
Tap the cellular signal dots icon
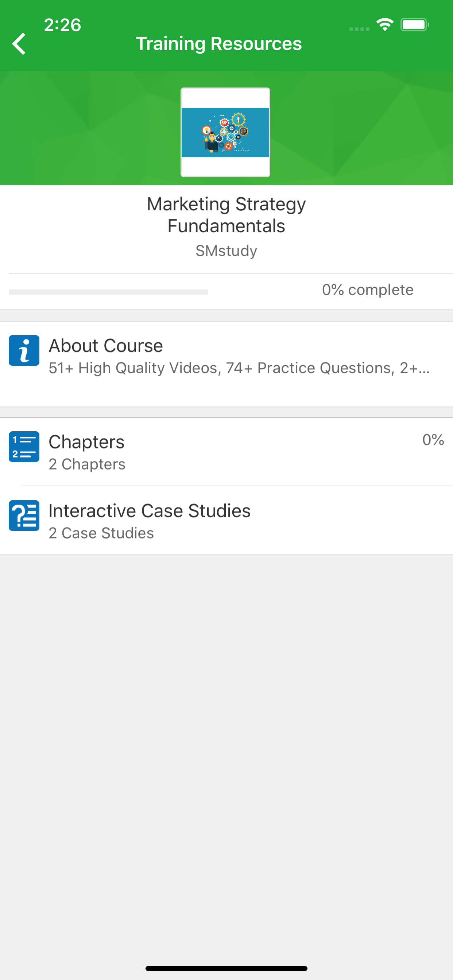[359, 29]
